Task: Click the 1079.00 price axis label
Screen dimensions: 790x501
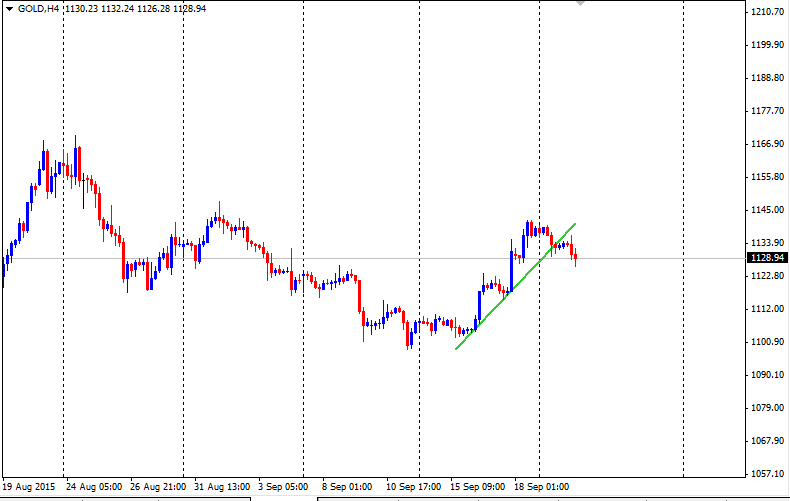Action: coord(767,408)
